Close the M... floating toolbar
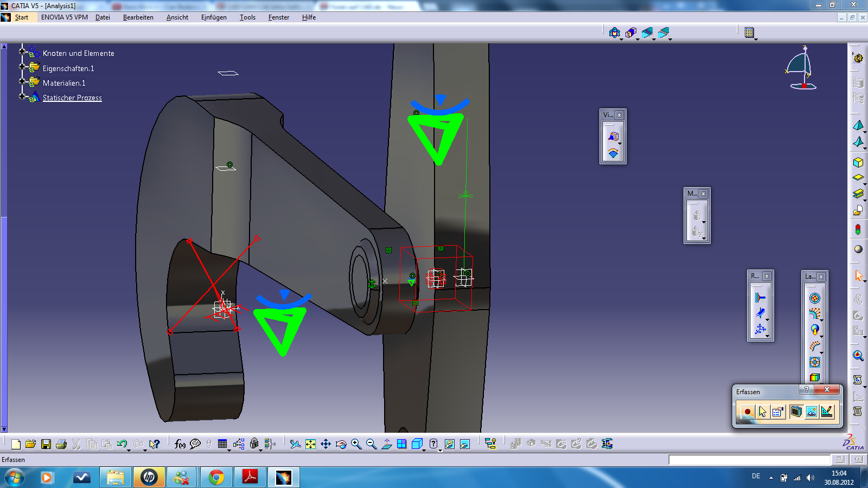 coord(703,194)
